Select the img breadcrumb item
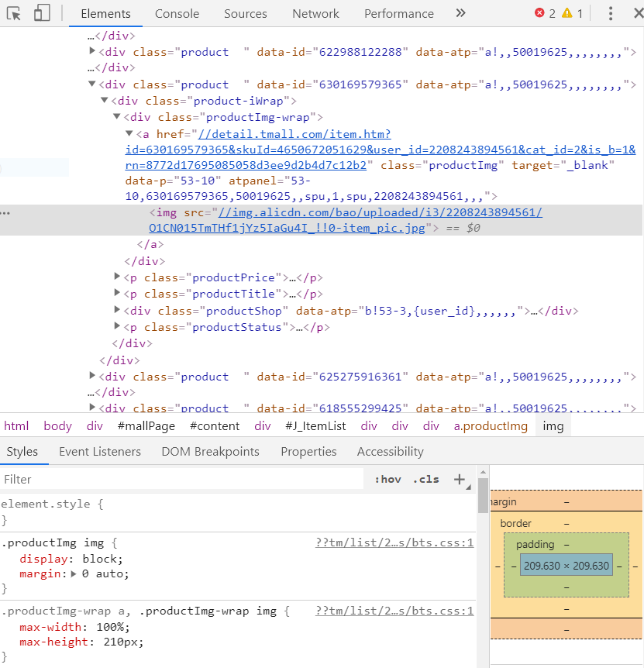644x668 pixels. [553, 425]
